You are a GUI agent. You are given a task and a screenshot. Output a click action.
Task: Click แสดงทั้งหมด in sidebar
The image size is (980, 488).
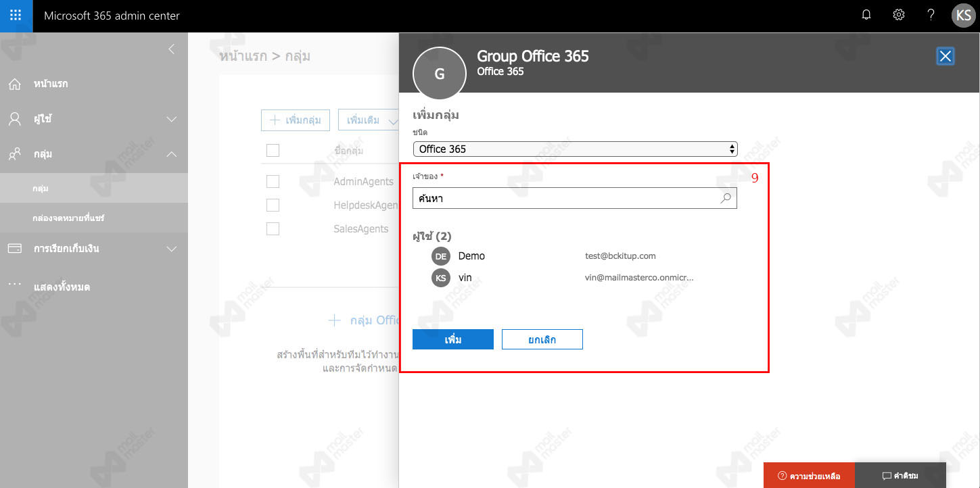click(62, 287)
